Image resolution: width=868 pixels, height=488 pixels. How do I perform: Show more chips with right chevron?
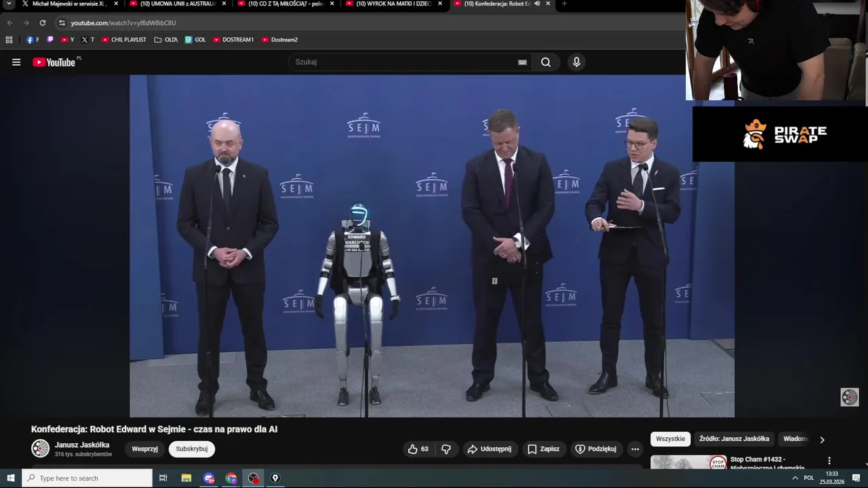click(822, 440)
